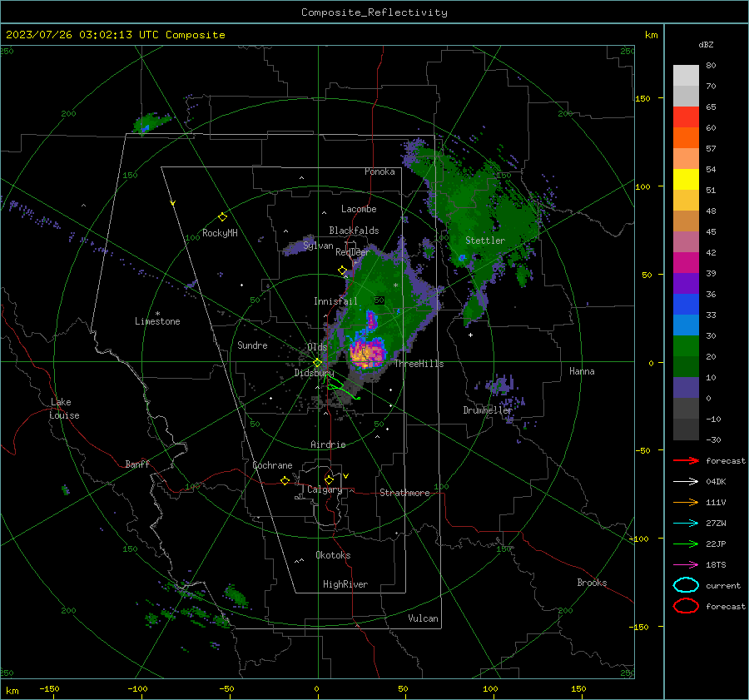Viewport: 749px width, 700px height.
Task: Click the Drumheller city label
Action: click(487, 410)
